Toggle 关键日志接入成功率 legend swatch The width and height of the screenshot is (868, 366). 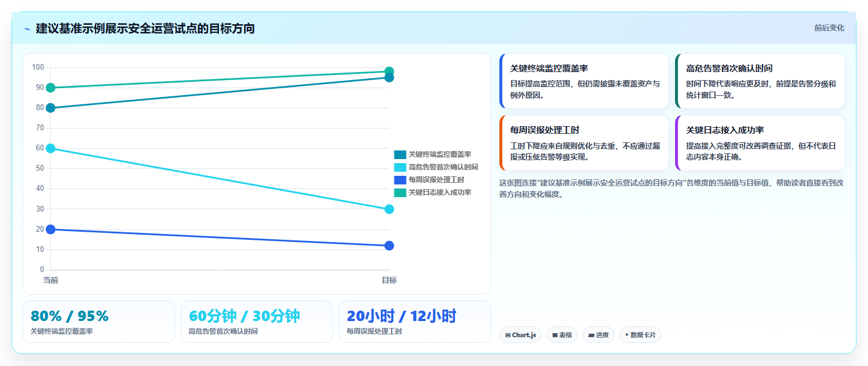point(400,193)
